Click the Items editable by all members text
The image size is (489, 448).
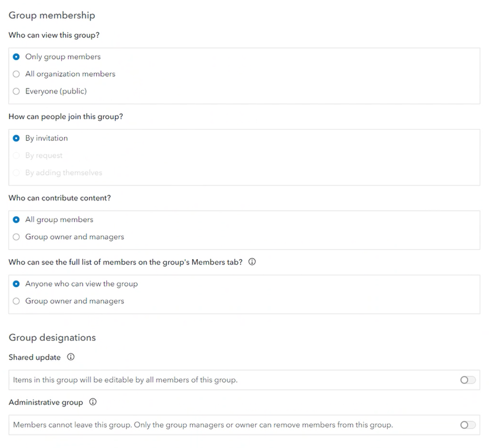125,380
